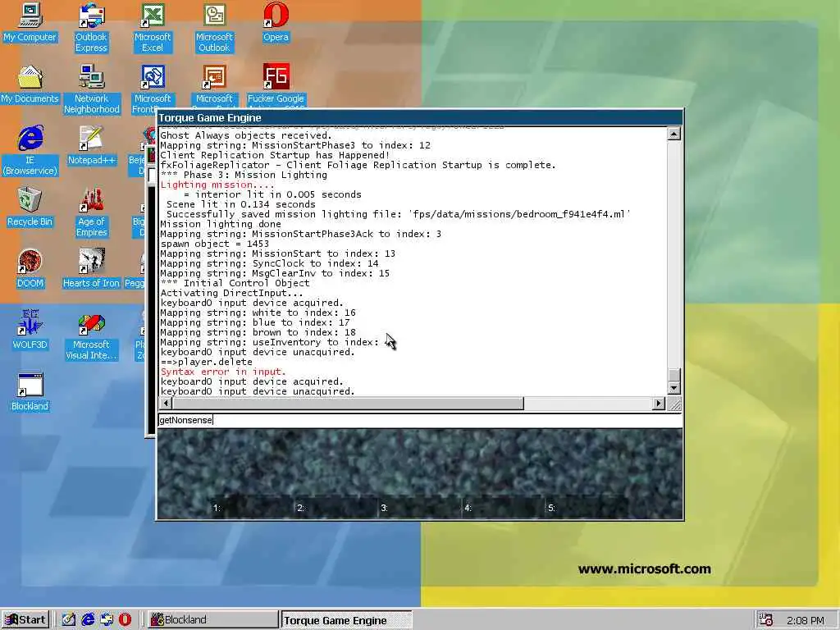Viewport: 840px width, 630px height.
Task: Click the Torque Game Engine title bar
Action: (419, 118)
